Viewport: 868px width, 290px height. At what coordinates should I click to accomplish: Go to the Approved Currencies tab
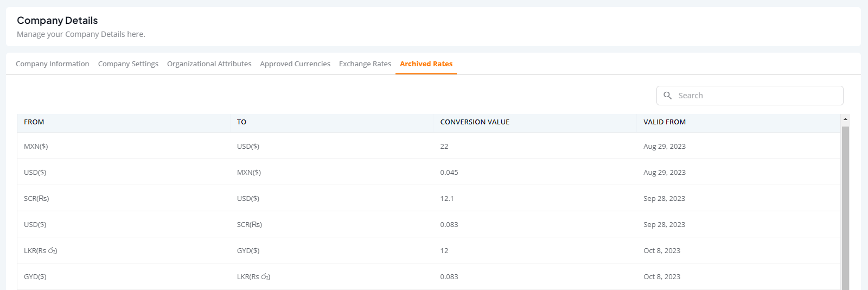pyautogui.click(x=295, y=64)
